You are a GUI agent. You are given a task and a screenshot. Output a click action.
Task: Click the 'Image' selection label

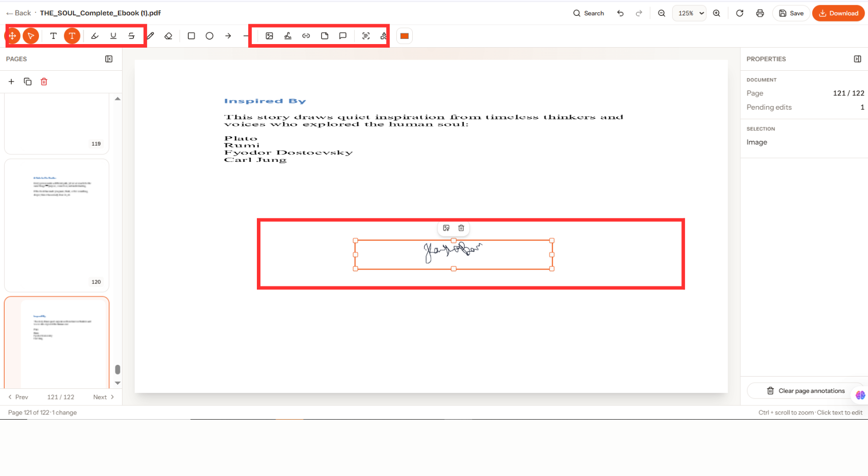point(757,142)
